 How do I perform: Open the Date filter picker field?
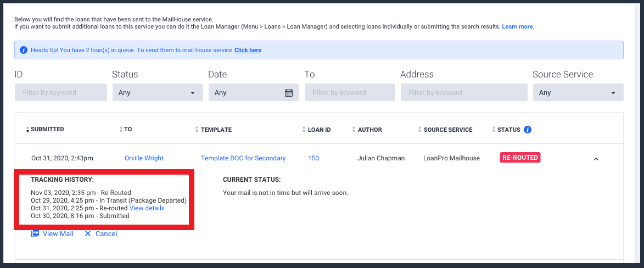(254, 92)
